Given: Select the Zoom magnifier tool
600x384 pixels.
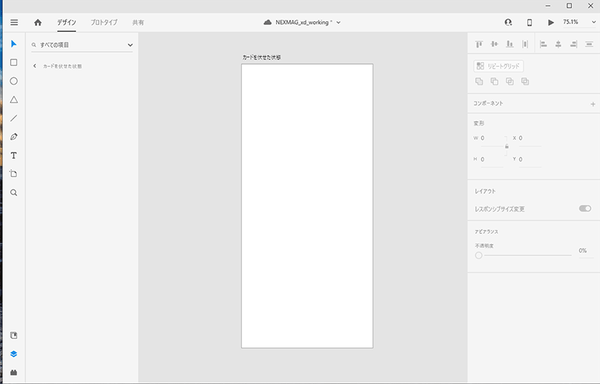Looking at the screenshot, I should pos(14,193).
